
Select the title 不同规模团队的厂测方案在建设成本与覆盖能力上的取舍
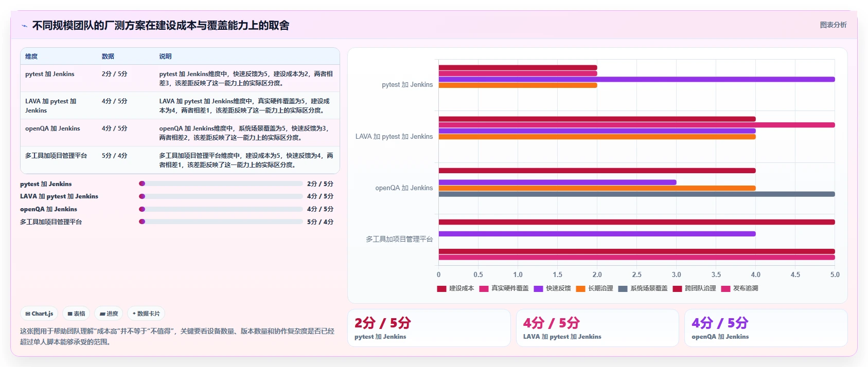tap(161, 25)
